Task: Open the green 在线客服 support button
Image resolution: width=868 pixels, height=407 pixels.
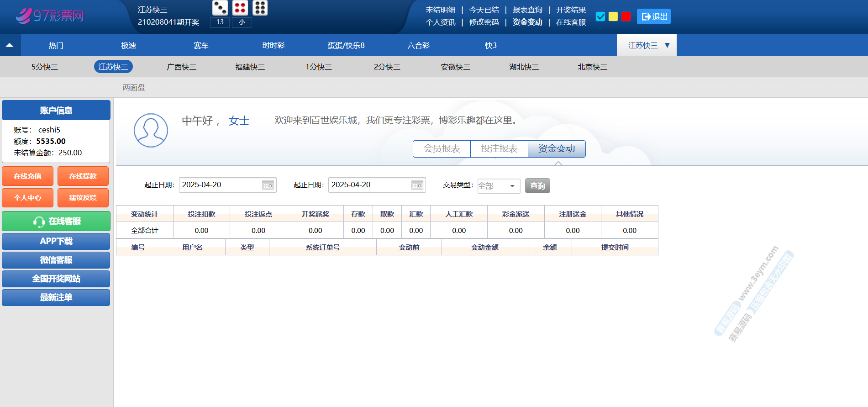Action: [56, 221]
